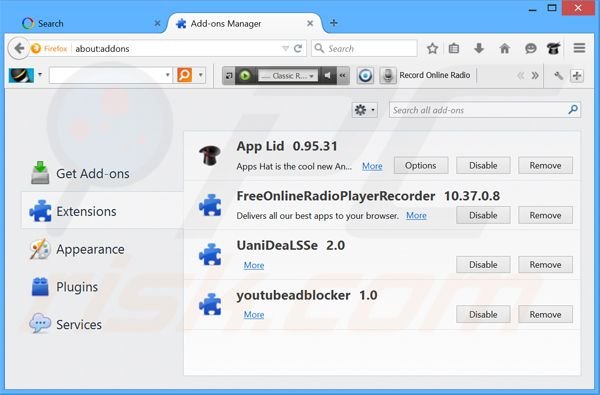
Task: Go back with the browser back arrow
Action: click(18, 48)
